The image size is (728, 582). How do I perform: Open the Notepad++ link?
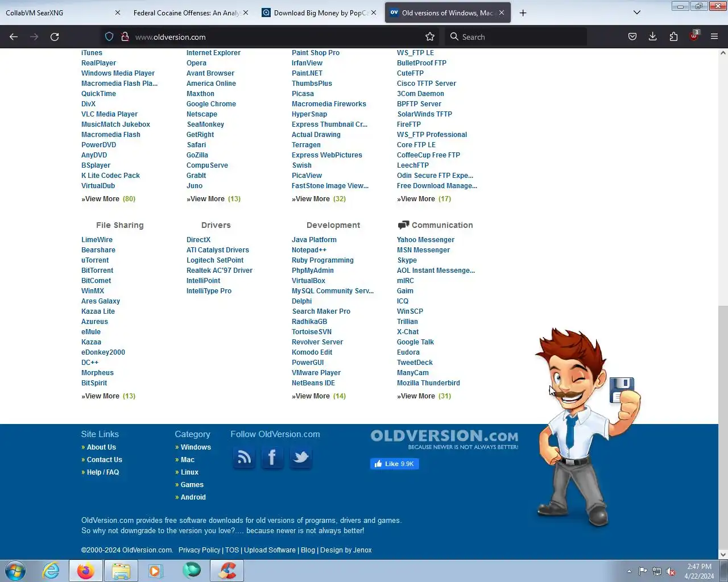click(x=309, y=250)
